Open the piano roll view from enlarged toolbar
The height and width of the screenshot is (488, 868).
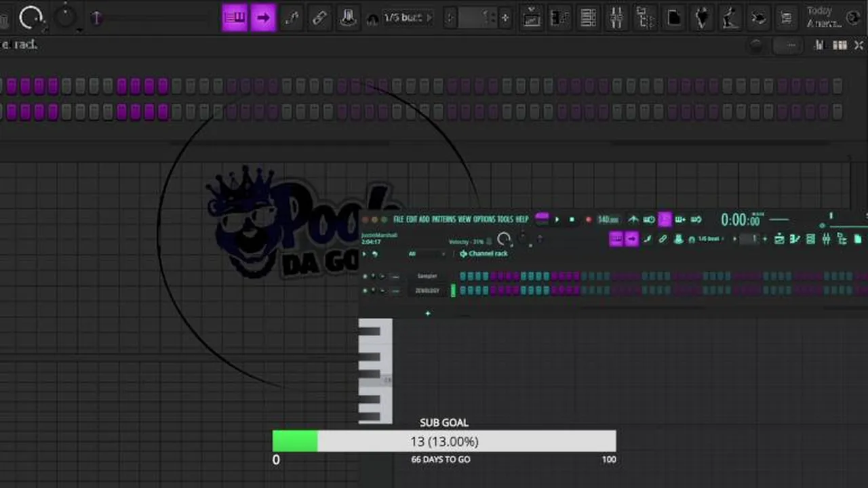pos(559,18)
